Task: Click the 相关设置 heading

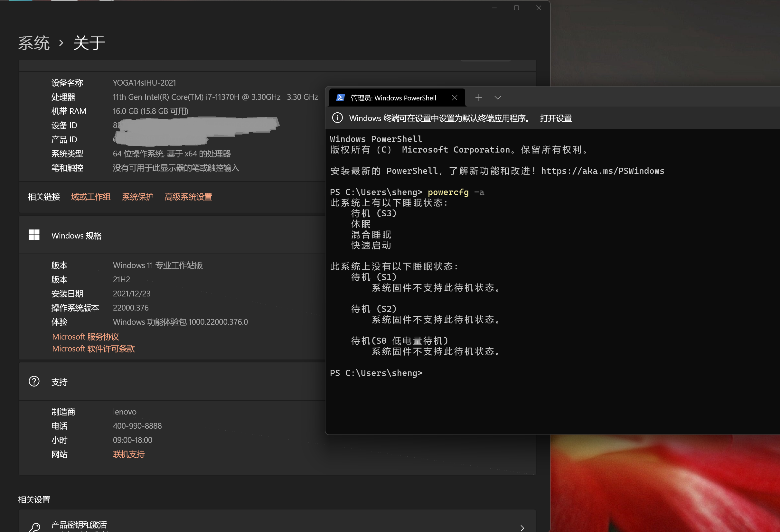Action: point(34,500)
